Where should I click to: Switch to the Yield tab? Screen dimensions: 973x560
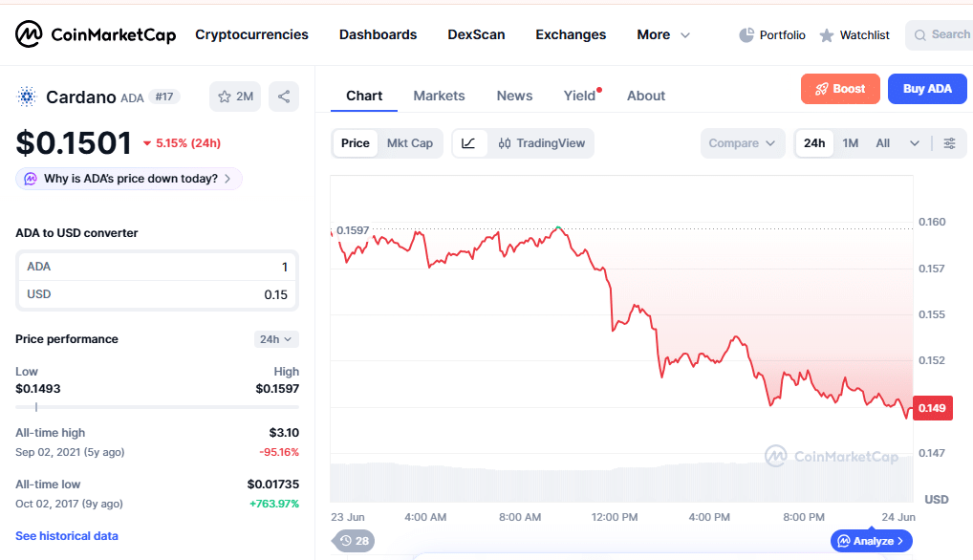click(579, 96)
